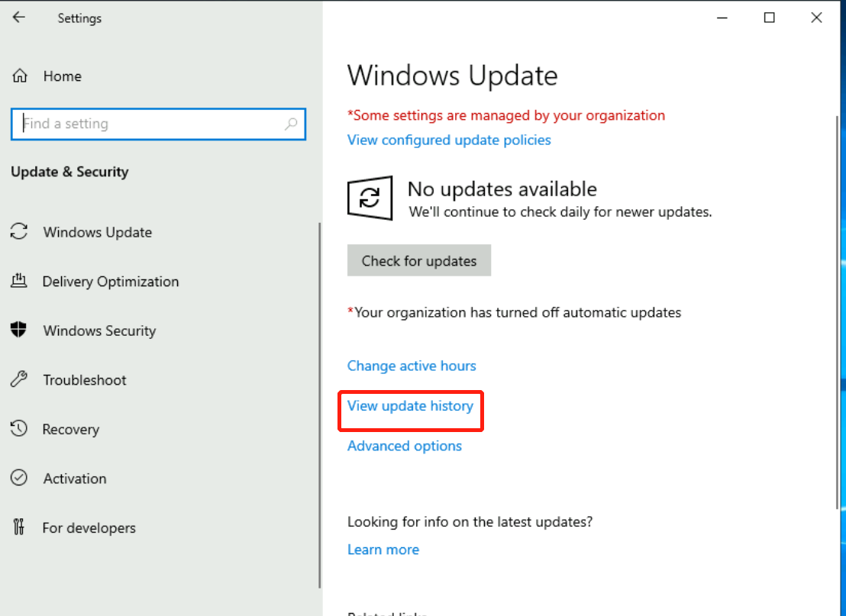Click the back arrow icon in Settings
The image size is (846, 616).
(x=19, y=18)
